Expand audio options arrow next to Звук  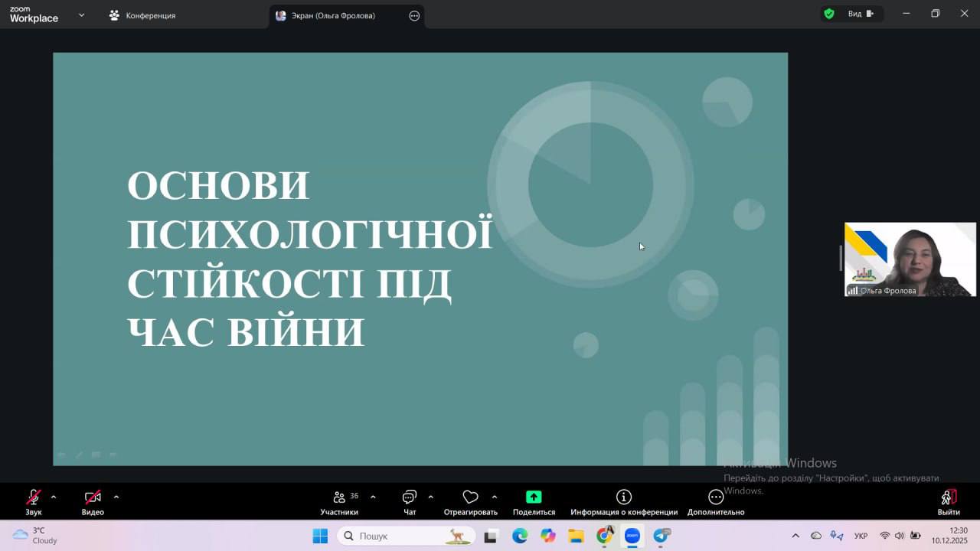54,497
